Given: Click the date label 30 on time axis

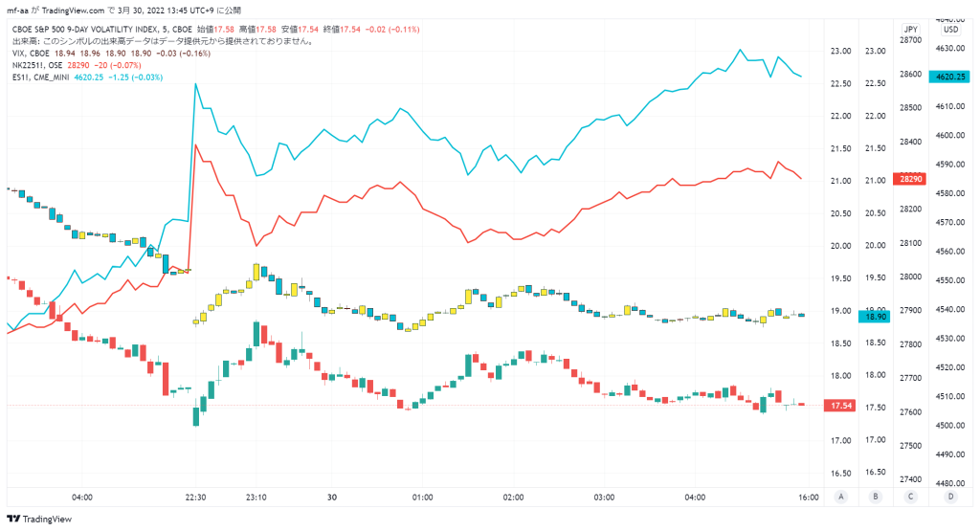Looking at the screenshot, I should (332, 498).
